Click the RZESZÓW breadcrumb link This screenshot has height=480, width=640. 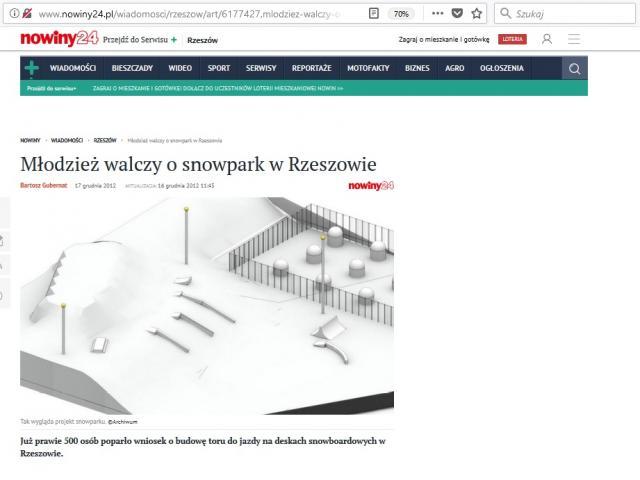click(x=104, y=140)
